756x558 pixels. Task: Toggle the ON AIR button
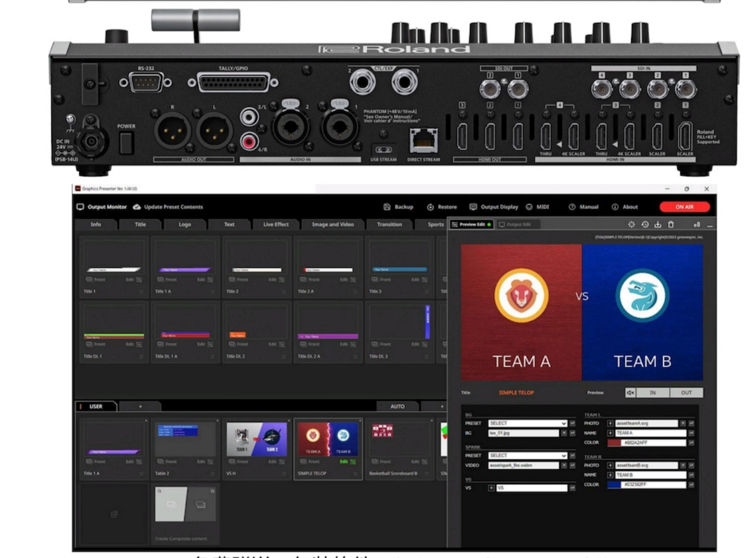(684, 207)
